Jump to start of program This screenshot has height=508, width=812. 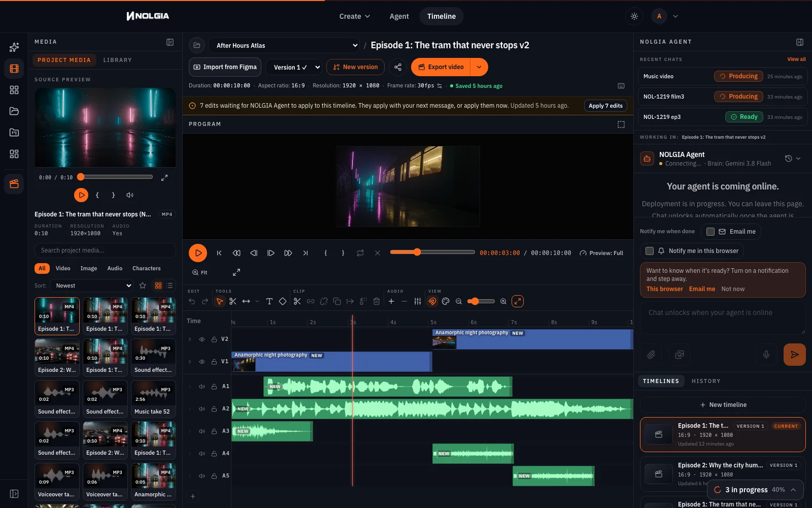coord(219,253)
